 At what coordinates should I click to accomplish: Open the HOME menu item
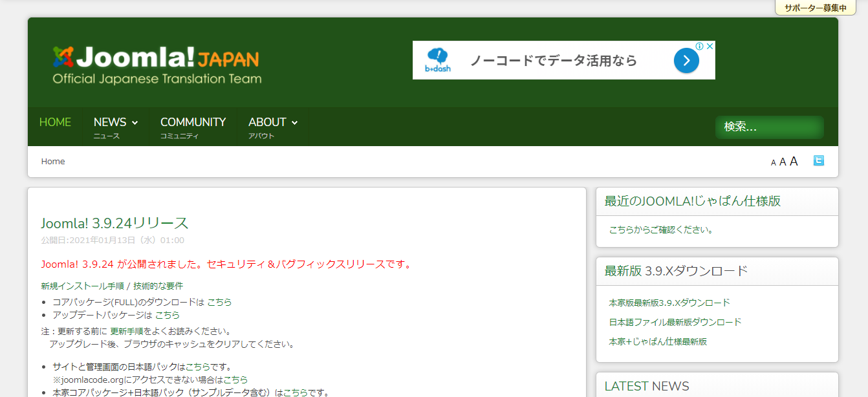click(55, 122)
